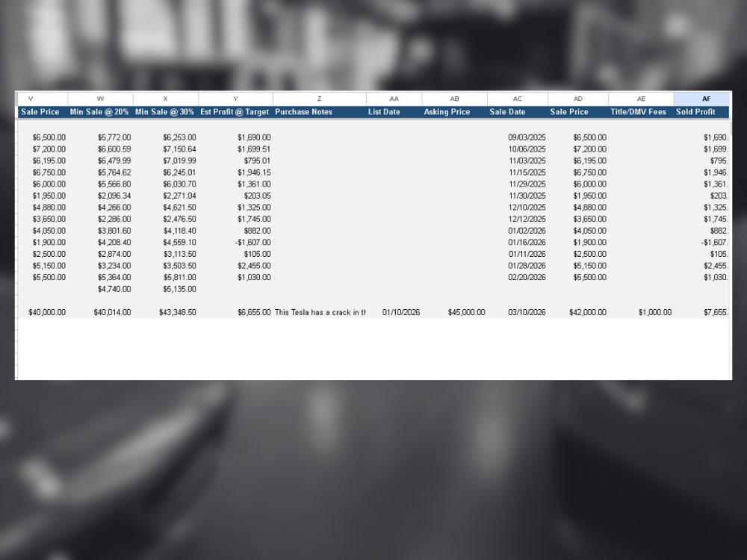
Task: Select the $7,019.99 cell
Action: (x=165, y=161)
